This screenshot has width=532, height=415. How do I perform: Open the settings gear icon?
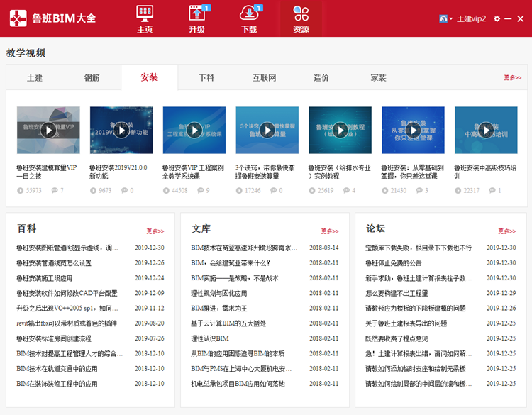click(497, 19)
